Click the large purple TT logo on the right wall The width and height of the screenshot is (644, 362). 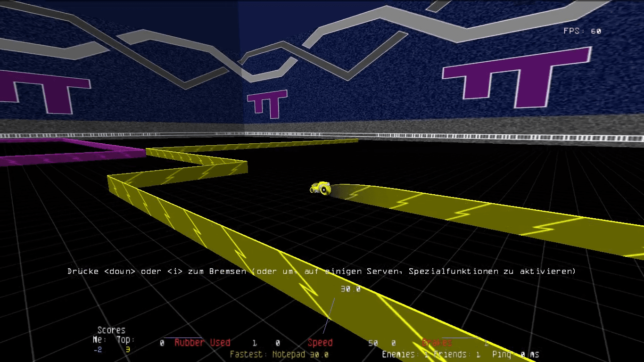coord(516,78)
